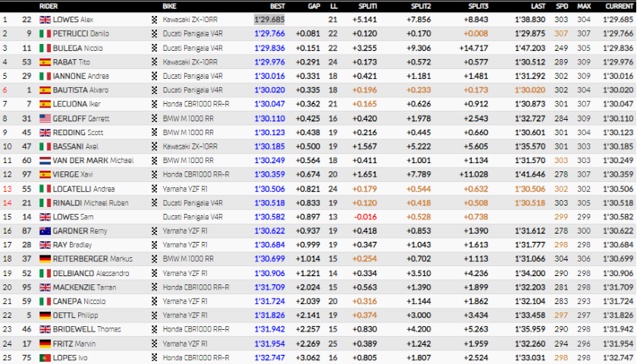Click the German flag beside REITERBERGER Markus
637x364 pixels.
tap(45, 259)
